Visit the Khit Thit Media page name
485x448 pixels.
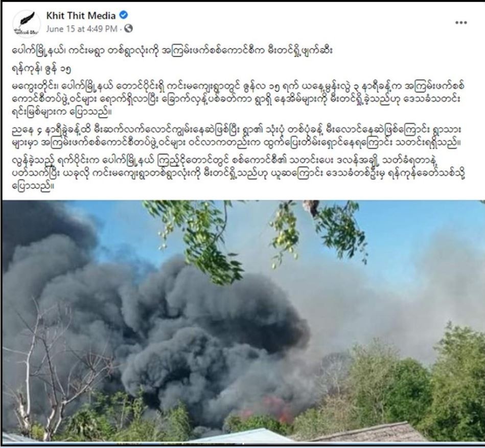pyautogui.click(x=81, y=15)
